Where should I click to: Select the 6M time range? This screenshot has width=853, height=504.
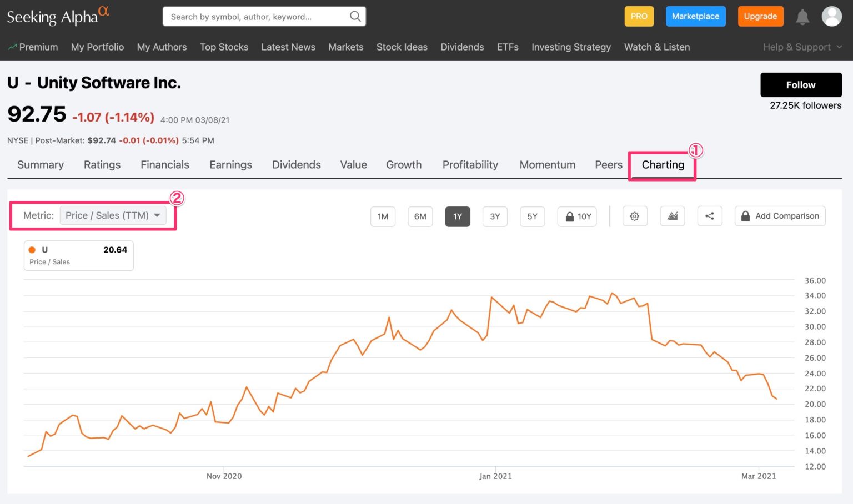point(420,216)
